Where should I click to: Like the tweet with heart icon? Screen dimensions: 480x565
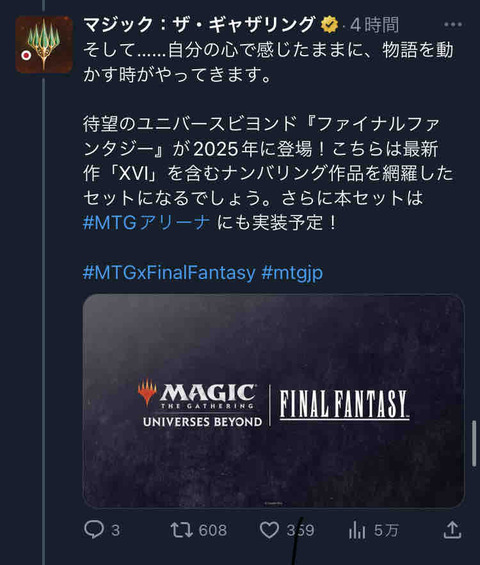point(270,530)
